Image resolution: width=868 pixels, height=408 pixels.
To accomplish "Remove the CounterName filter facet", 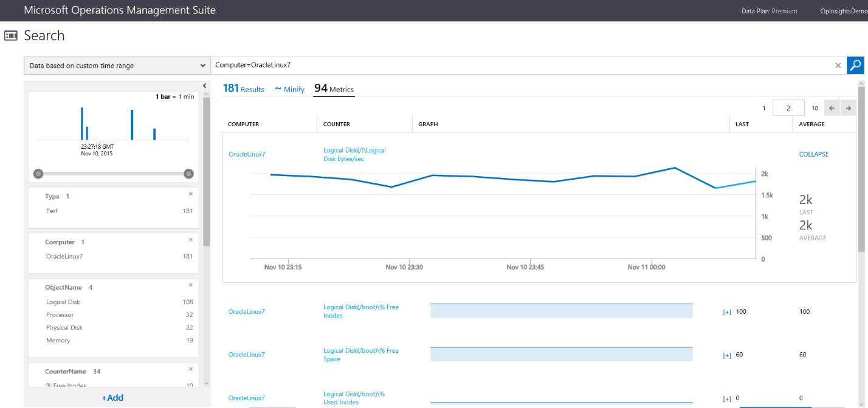I will 190,369.
